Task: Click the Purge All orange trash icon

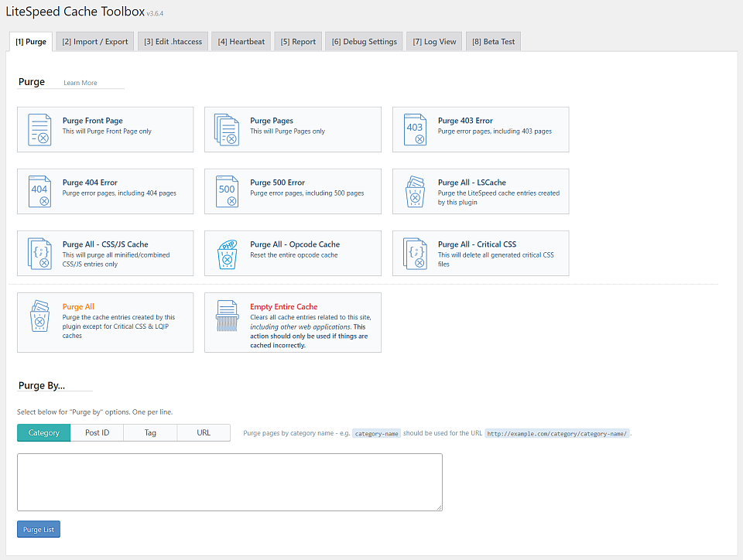Action: click(x=39, y=316)
